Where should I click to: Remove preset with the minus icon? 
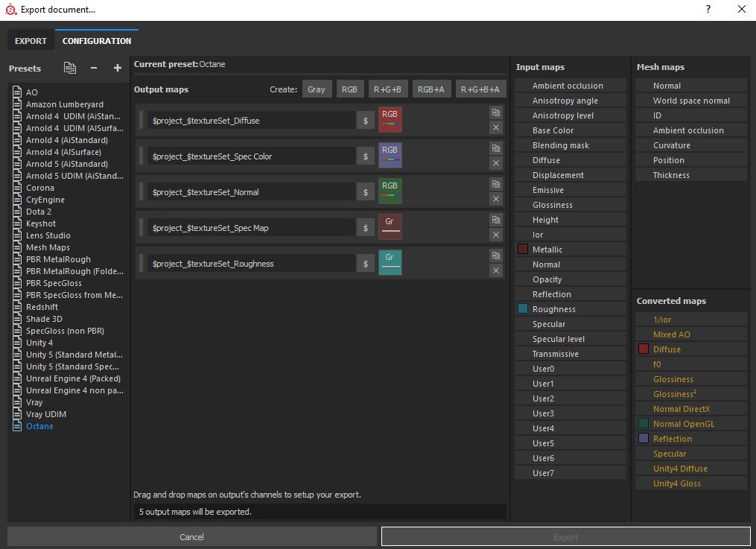click(94, 68)
